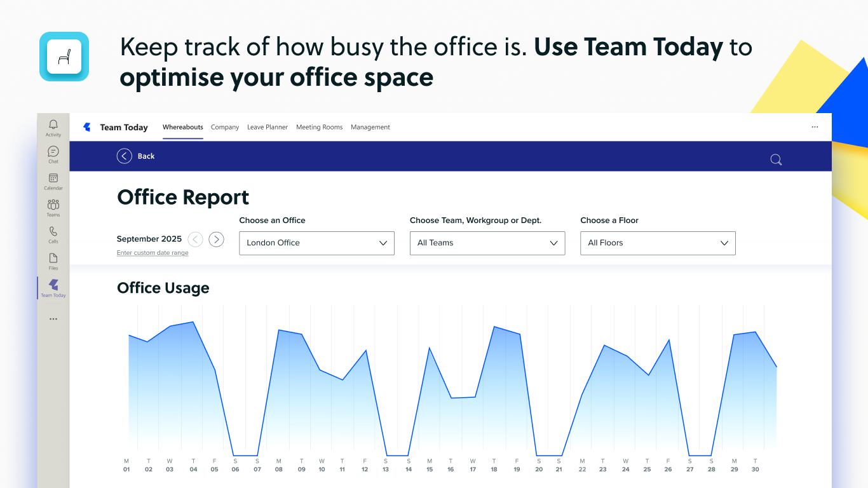Switch to the Whereabouts tab
Screen dimensions: 868x488
pyautogui.click(x=183, y=127)
